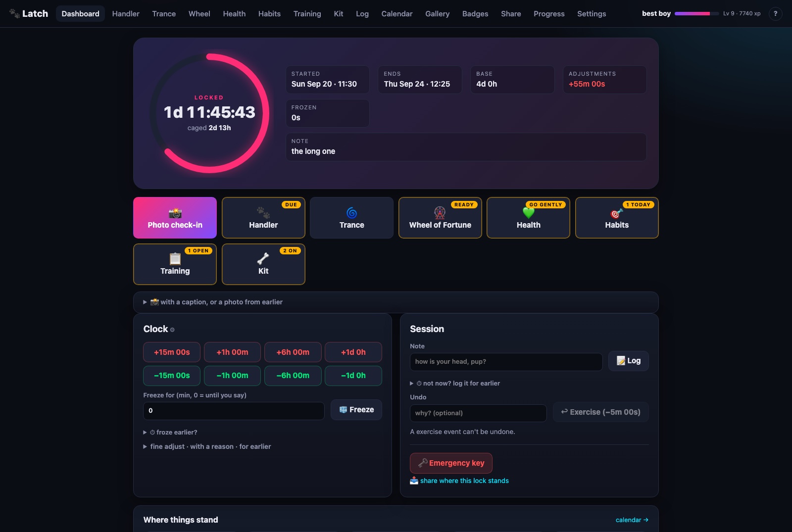Click the key icon on Emergency key

click(x=423, y=463)
